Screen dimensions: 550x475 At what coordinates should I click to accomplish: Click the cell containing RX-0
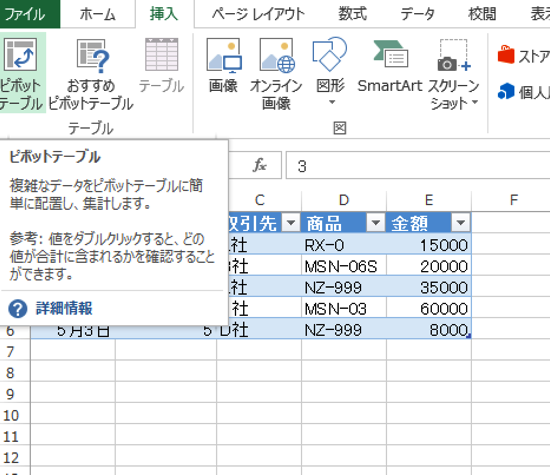344,245
